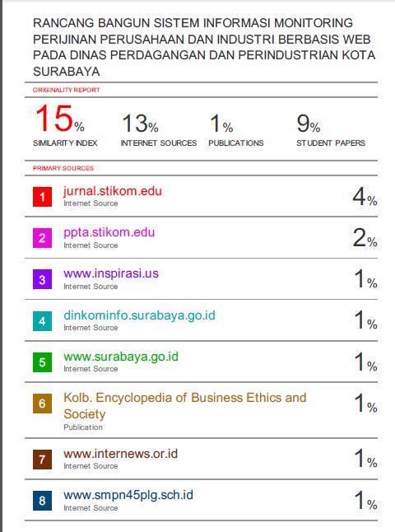Open the www.internews.or.id source link

click(120, 454)
